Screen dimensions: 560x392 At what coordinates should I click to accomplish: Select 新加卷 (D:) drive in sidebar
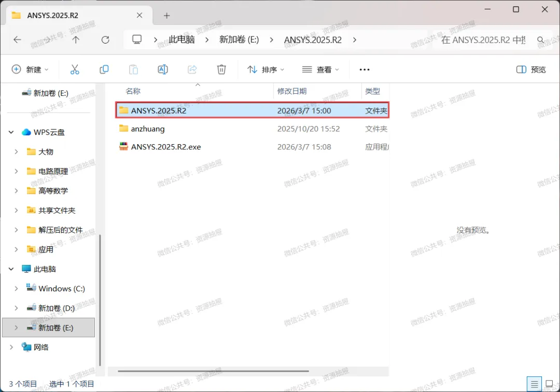(x=51, y=308)
